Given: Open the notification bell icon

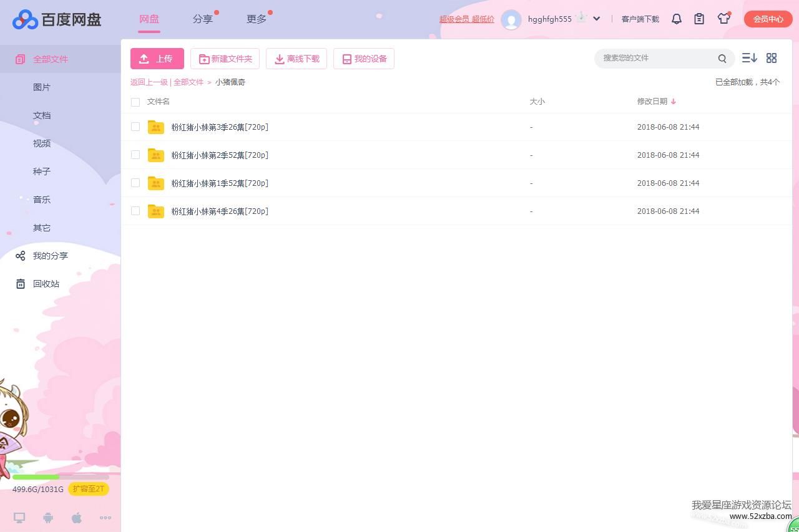Looking at the screenshot, I should click(x=677, y=19).
